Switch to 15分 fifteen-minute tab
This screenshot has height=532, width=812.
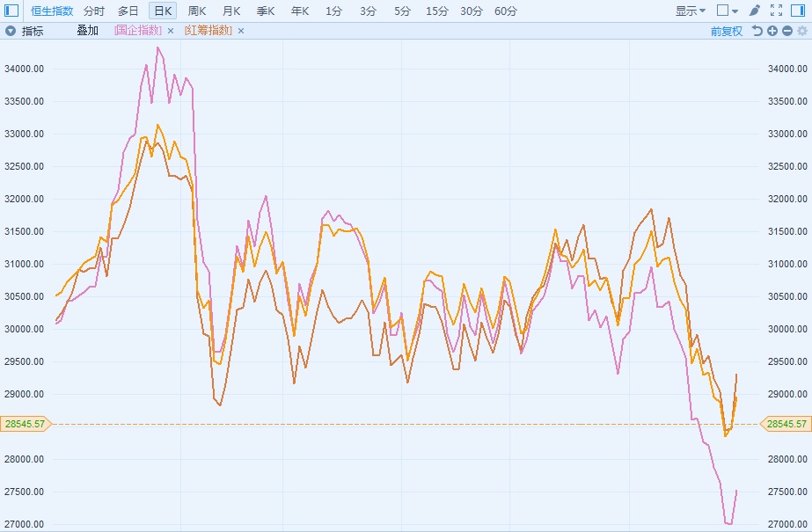pyautogui.click(x=436, y=11)
